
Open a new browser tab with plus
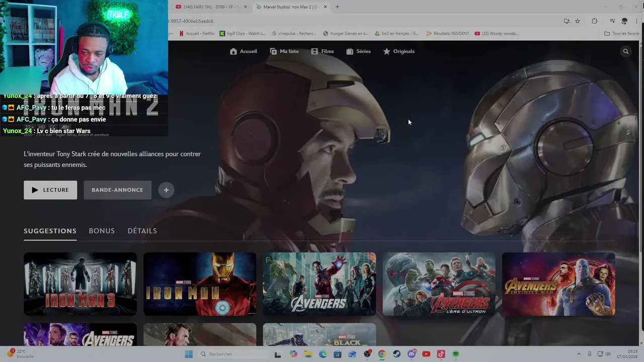(x=337, y=7)
